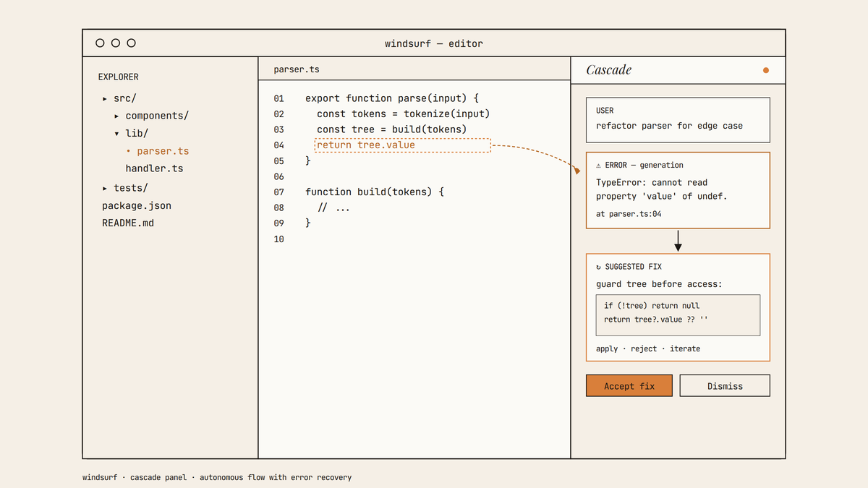Image resolution: width=868 pixels, height=488 pixels.
Task: Select the parser.ts editor tab
Action: tap(297, 69)
